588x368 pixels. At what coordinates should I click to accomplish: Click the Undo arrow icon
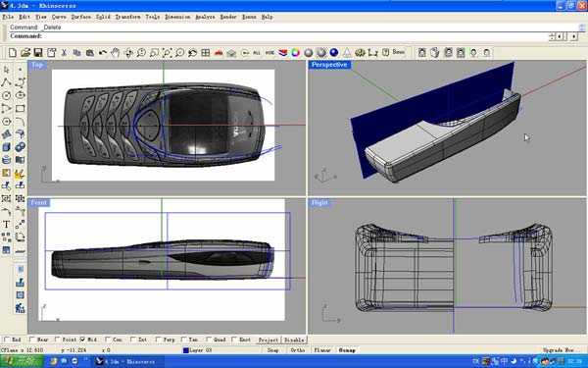point(102,53)
